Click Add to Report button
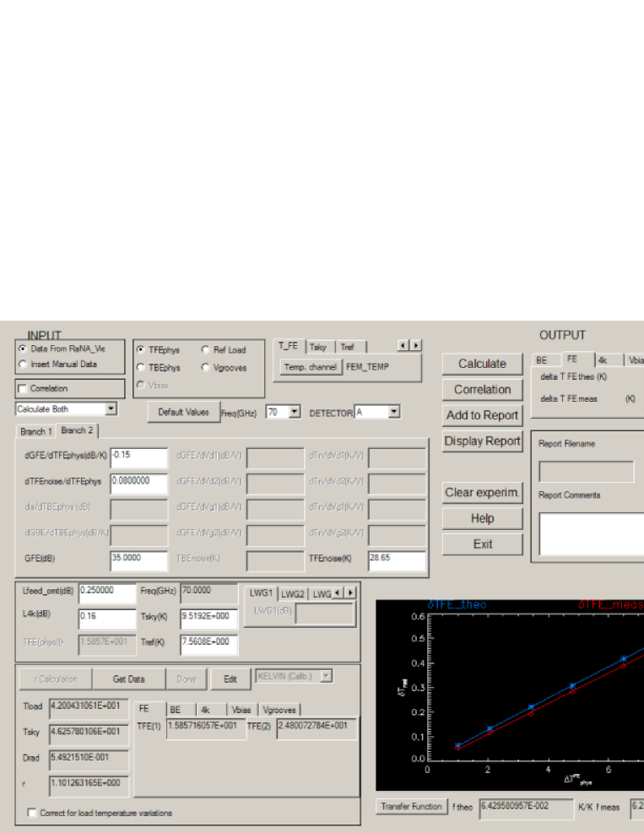 coord(482,415)
